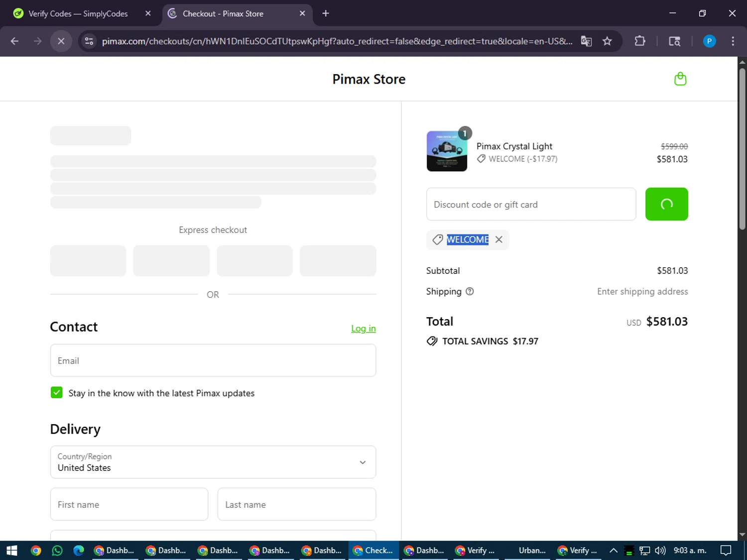Open the browser extensions puzzle icon
This screenshot has width=747, height=560.
point(640,41)
